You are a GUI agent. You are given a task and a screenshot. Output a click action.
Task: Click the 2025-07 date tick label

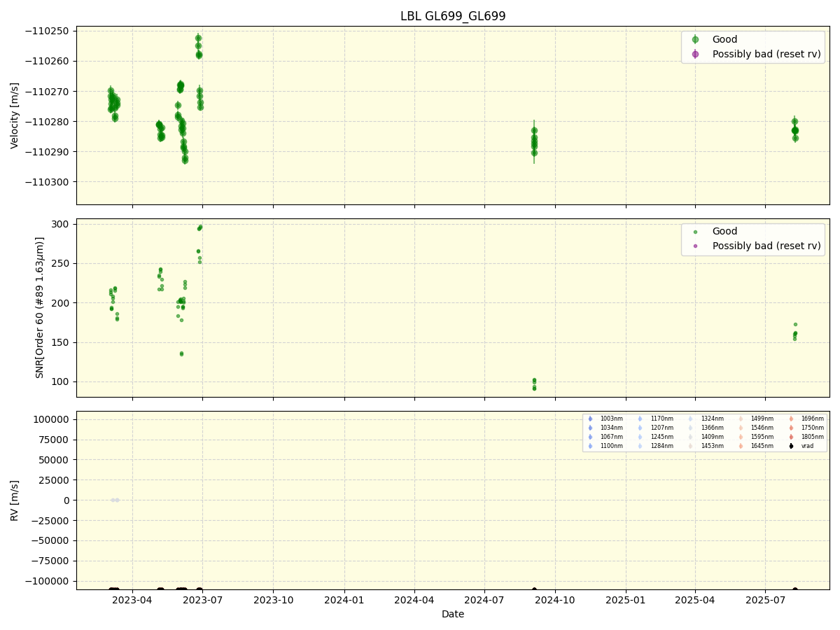[765, 600]
